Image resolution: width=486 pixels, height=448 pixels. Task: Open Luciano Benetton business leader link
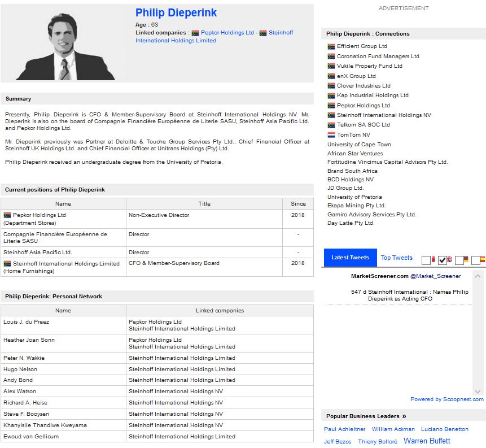pos(444,429)
